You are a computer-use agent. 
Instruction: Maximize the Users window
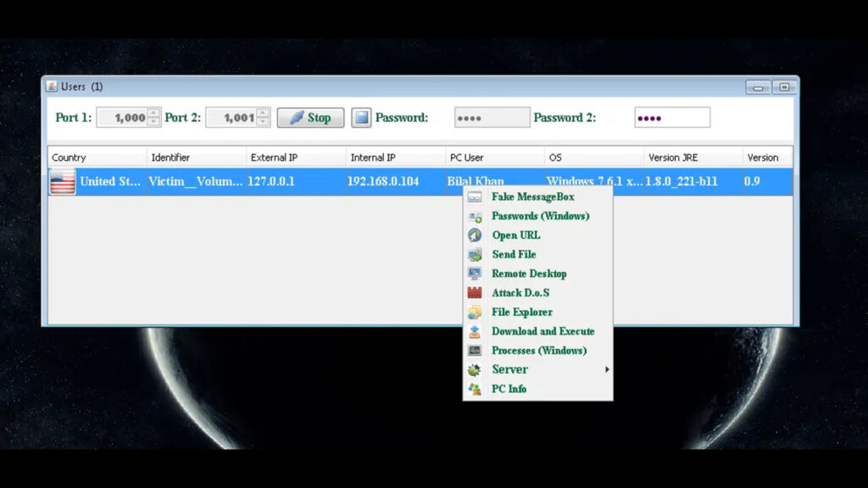click(x=784, y=87)
